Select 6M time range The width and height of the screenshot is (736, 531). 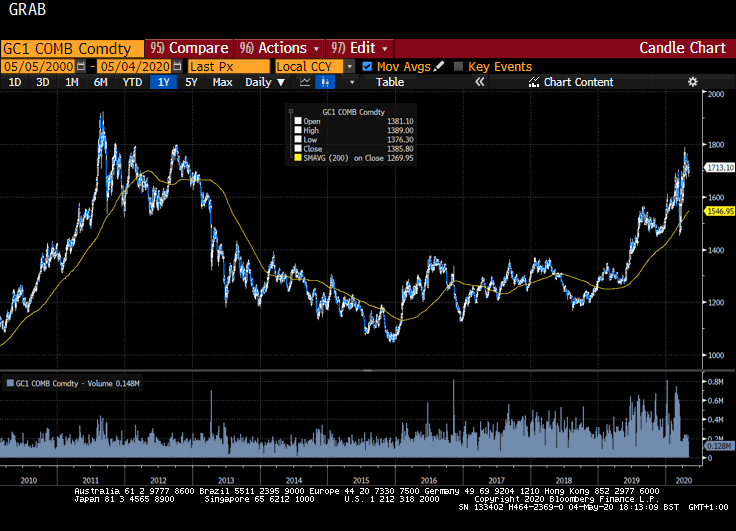coord(100,82)
